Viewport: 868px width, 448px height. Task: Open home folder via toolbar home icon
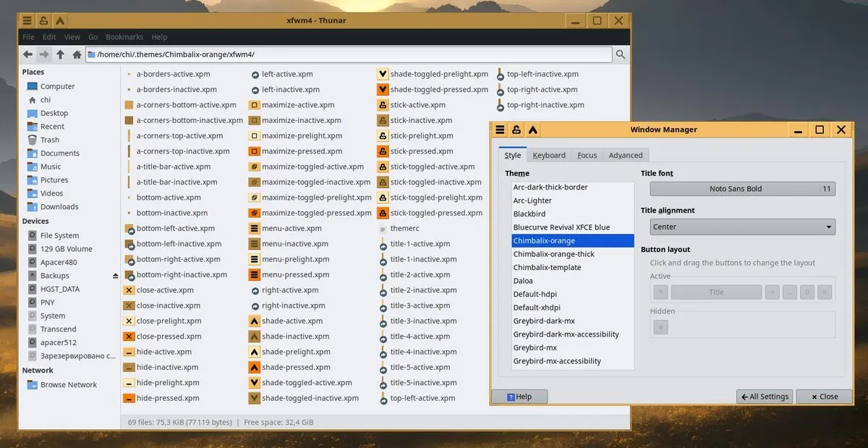coord(77,54)
